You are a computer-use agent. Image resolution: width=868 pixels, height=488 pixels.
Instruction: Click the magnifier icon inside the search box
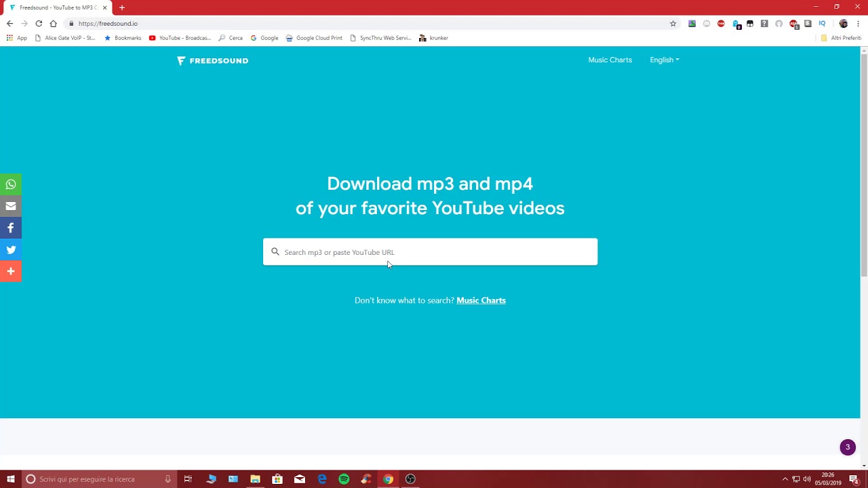tap(275, 251)
